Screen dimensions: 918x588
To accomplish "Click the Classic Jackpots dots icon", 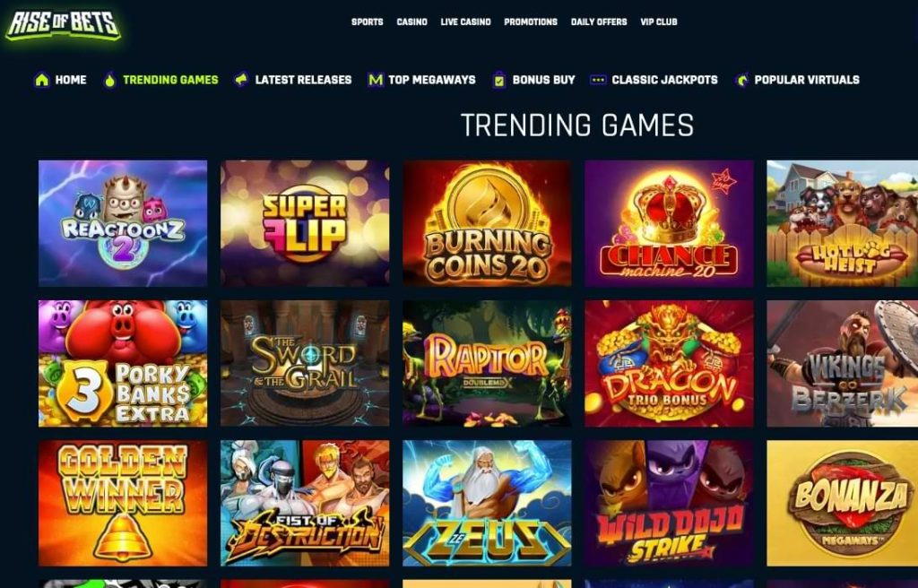I will tap(598, 80).
